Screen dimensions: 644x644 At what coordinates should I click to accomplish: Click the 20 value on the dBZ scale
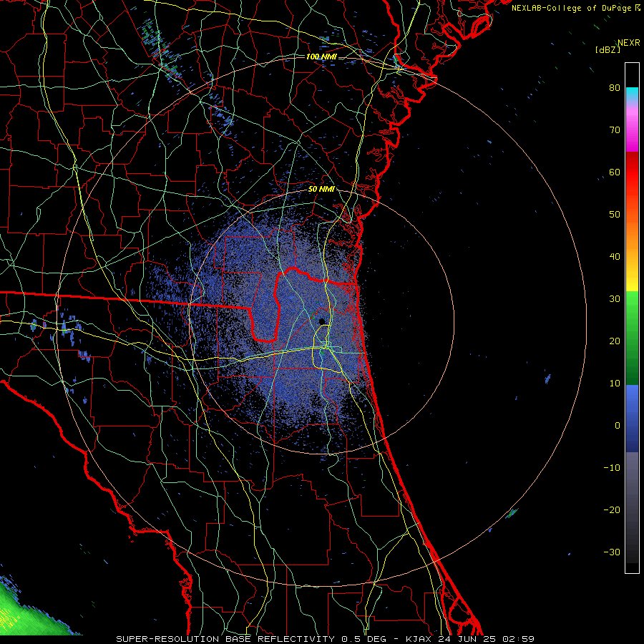(615, 341)
